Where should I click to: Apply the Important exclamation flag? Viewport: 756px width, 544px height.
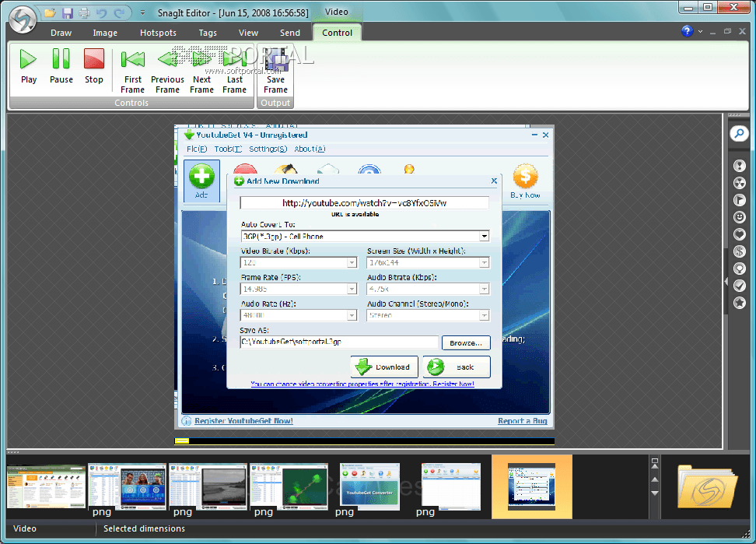(739, 166)
